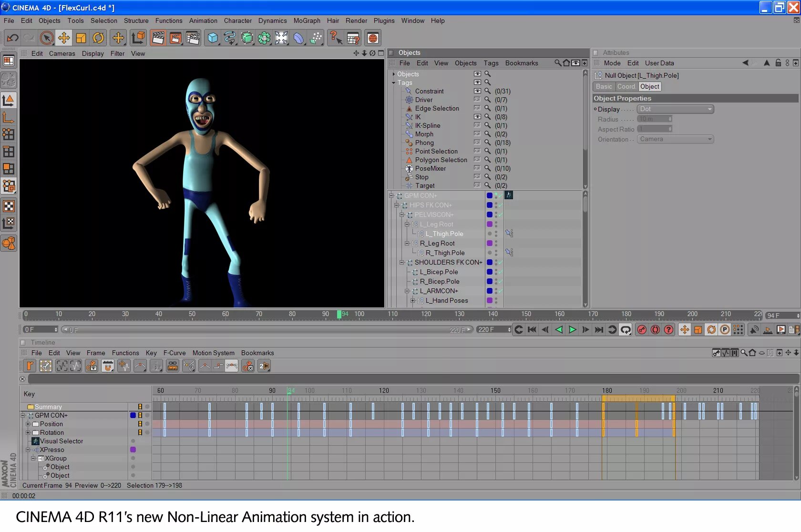
Task: Add a Cube primitive object
Action: (213, 38)
